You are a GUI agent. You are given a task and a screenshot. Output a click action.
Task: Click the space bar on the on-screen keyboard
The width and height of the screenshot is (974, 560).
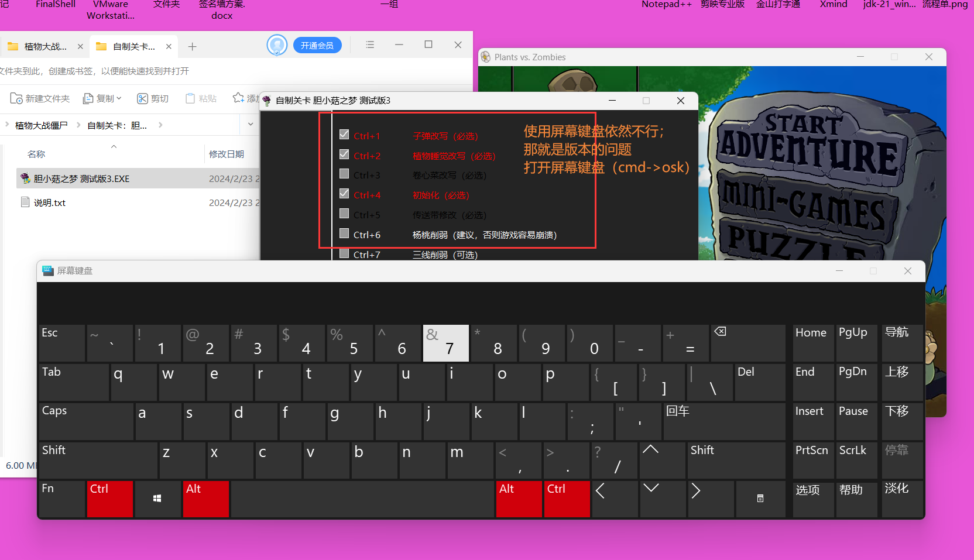coord(362,499)
